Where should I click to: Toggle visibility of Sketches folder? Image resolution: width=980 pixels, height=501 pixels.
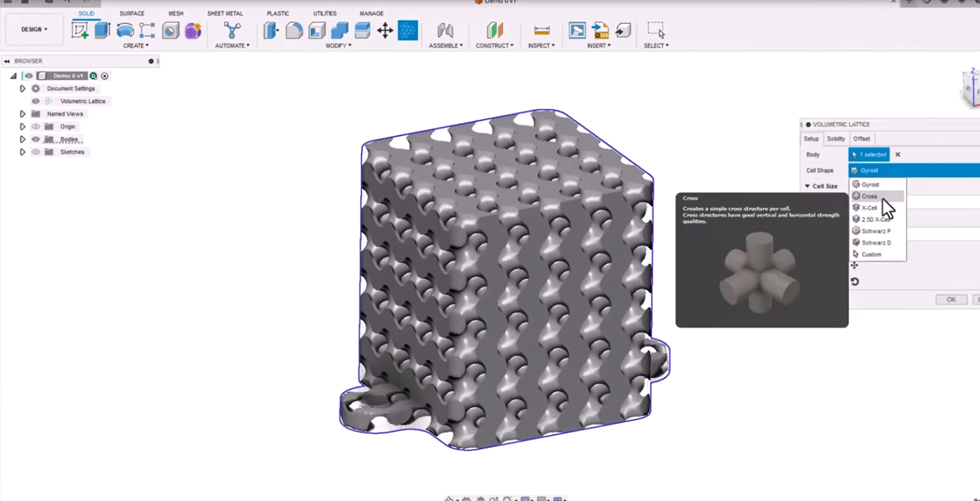pyautogui.click(x=35, y=152)
